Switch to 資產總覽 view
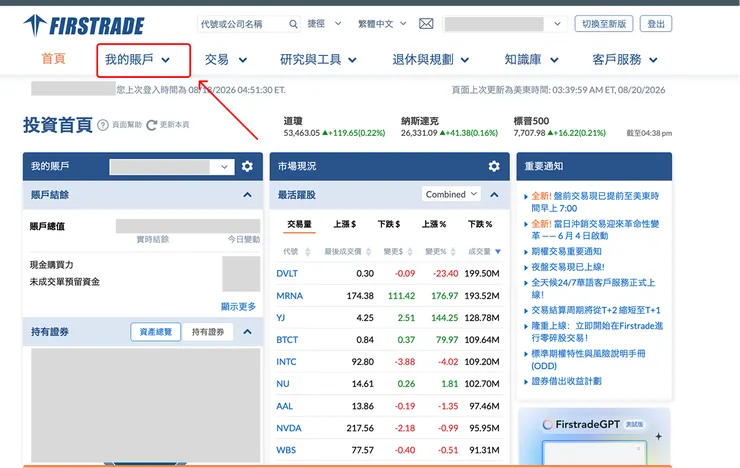740x468 pixels. (x=156, y=332)
